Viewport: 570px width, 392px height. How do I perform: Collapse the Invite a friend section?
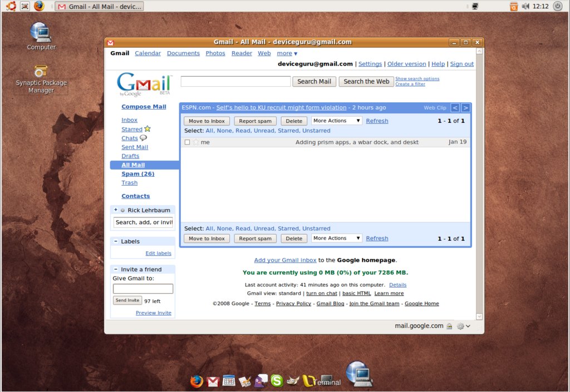(116, 269)
